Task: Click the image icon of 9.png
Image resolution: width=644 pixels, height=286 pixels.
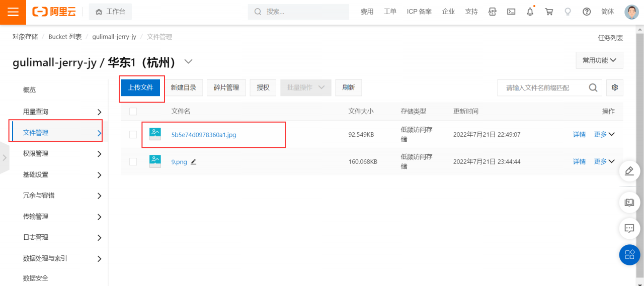Action: pos(155,161)
